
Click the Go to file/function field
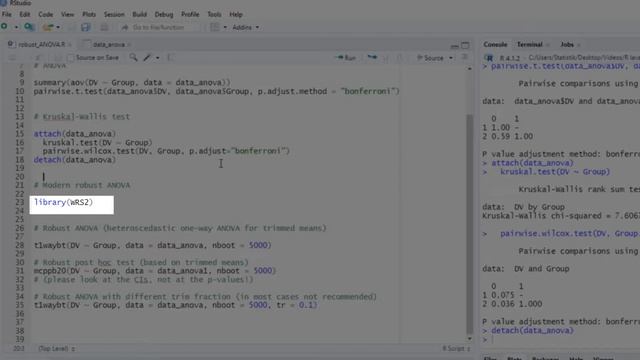(x=159, y=27)
